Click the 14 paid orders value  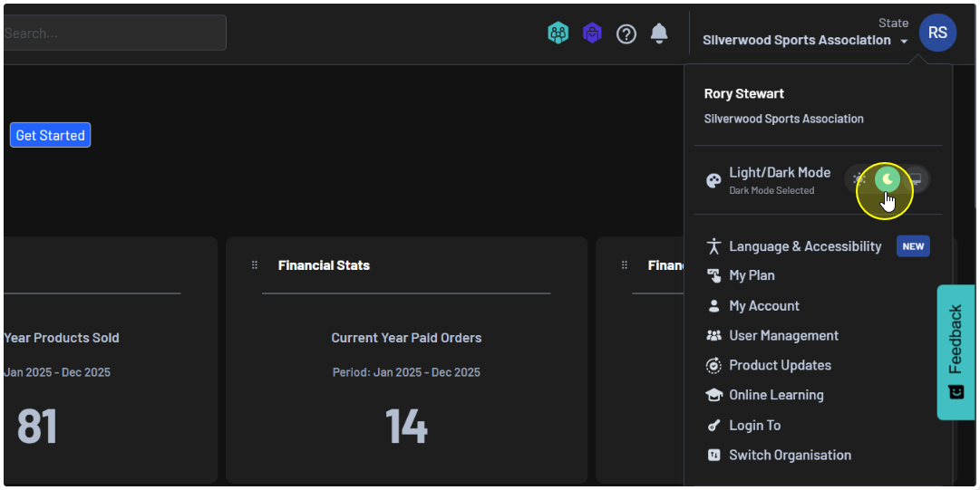click(406, 427)
